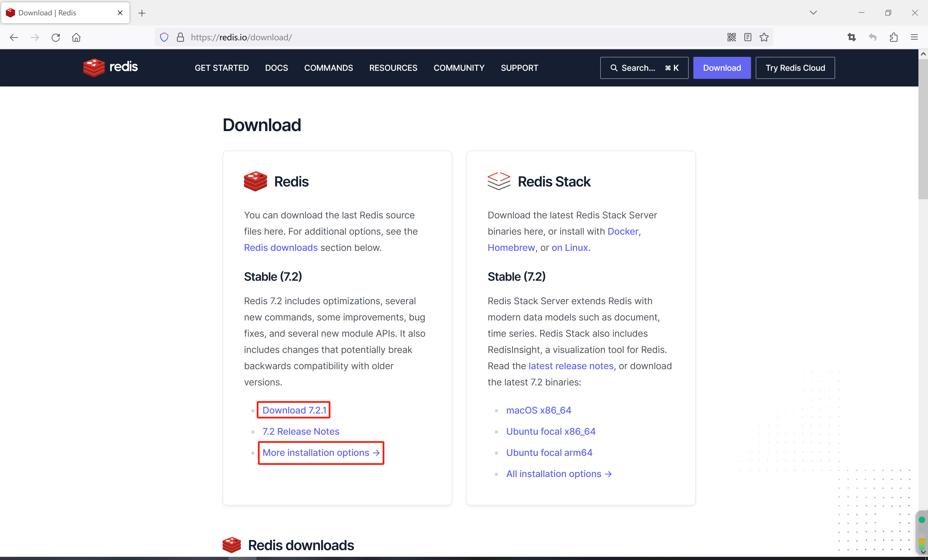Click the back navigation arrow

[14, 37]
